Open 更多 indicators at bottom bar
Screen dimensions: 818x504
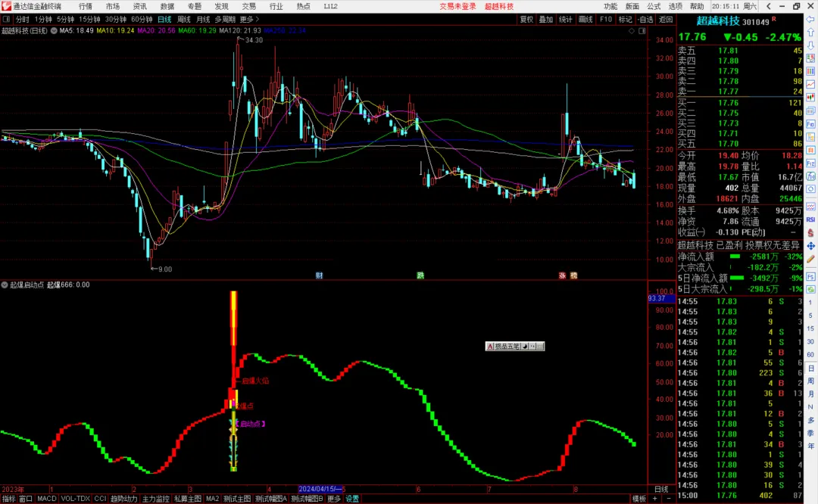click(334, 499)
